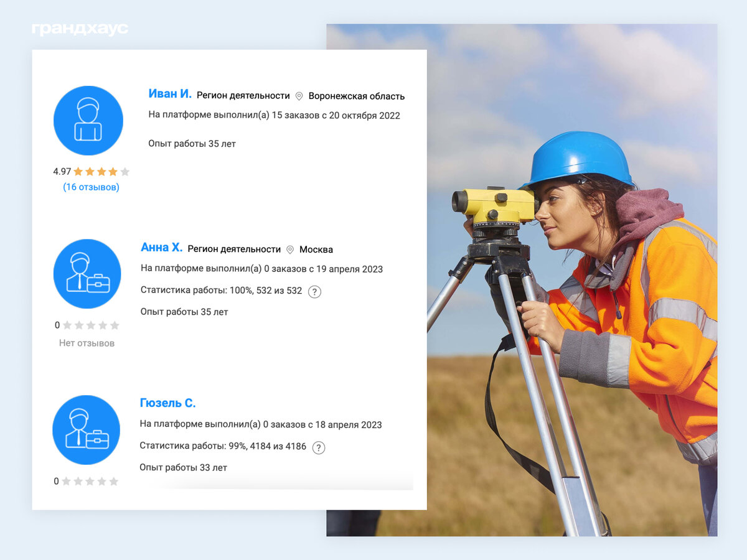Click Guzel S.'s briefcase profile avatar

click(86, 430)
